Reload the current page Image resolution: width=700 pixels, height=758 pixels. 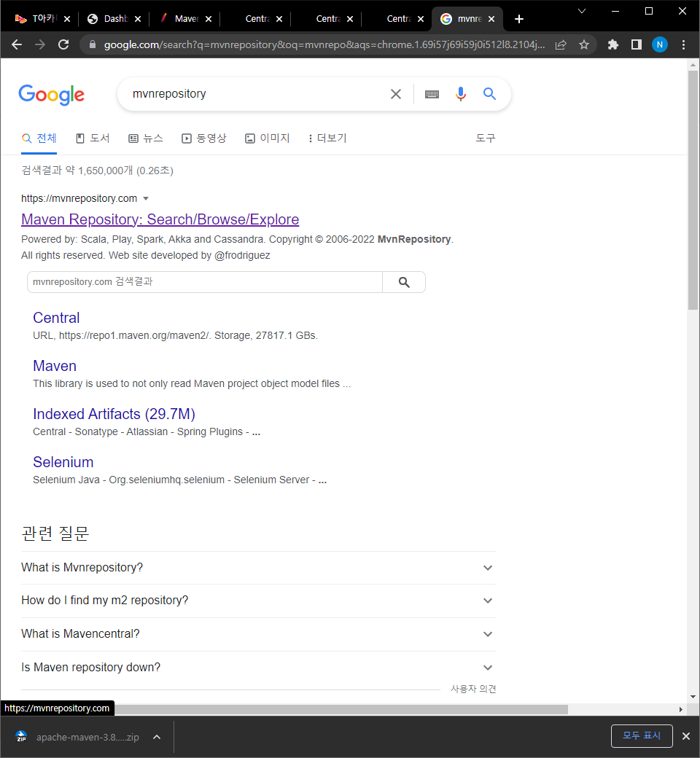pyautogui.click(x=63, y=44)
